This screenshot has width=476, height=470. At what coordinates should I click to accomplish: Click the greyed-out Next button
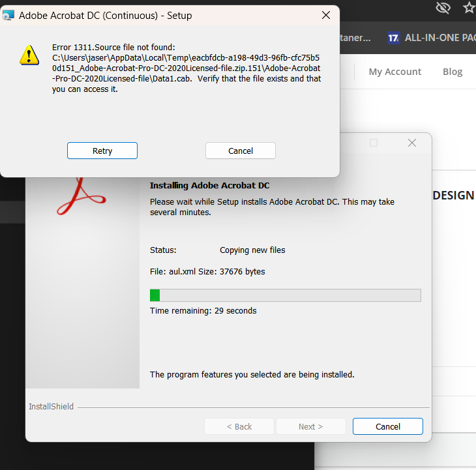coord(310,426)
